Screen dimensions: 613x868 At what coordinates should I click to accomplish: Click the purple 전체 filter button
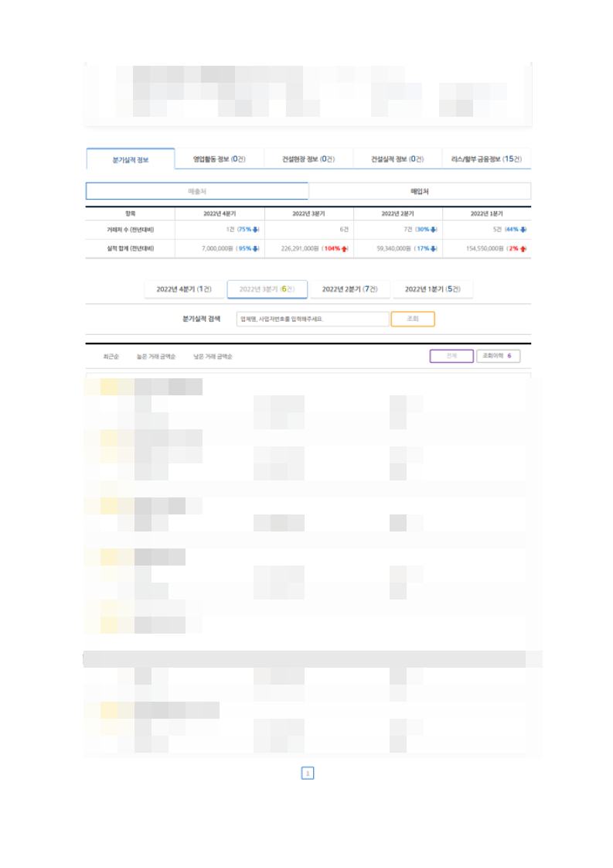(451, 356)
